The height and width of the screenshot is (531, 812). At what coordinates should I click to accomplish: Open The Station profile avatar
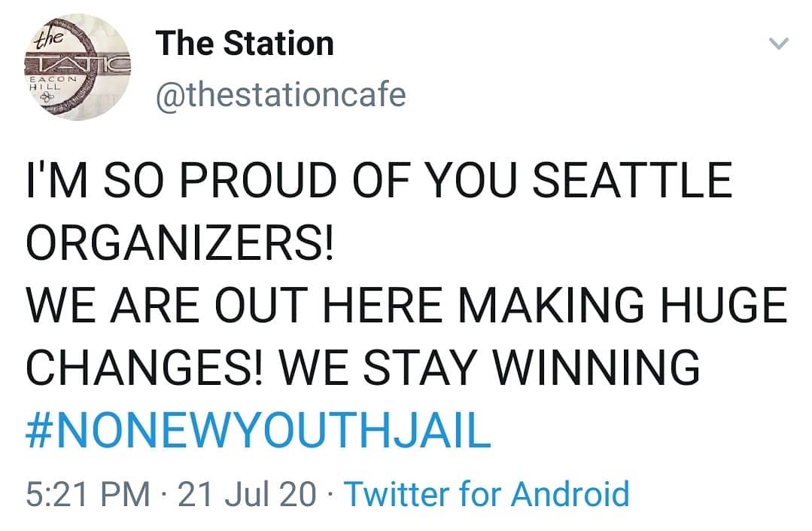click(78, 67)
